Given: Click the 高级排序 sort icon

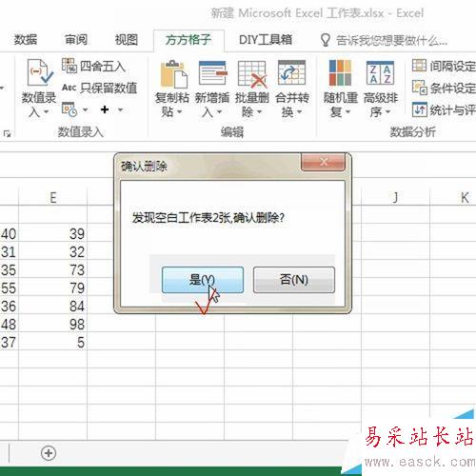Looking at the screenshot, I should tap(380, 72).
